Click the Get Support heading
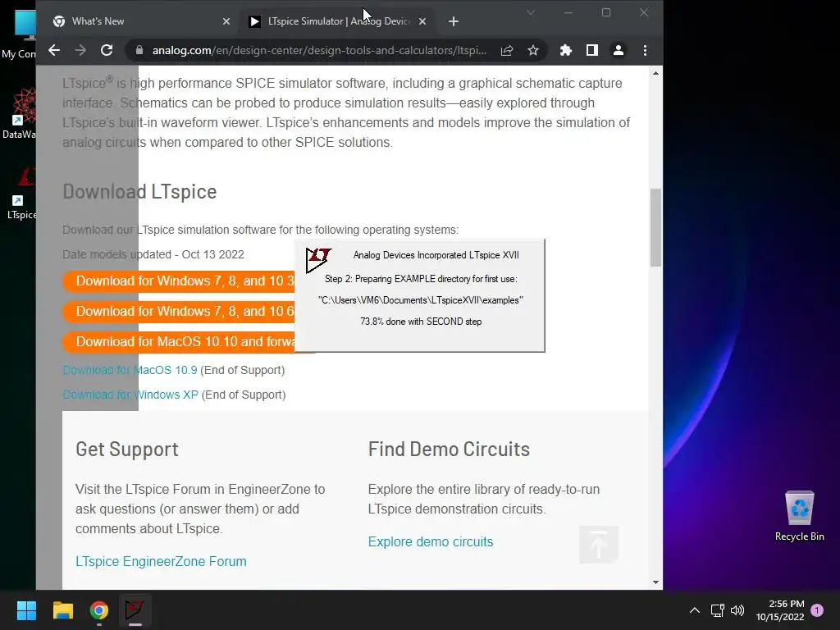Viewport: 840px width, 630px height. (127, 449)
